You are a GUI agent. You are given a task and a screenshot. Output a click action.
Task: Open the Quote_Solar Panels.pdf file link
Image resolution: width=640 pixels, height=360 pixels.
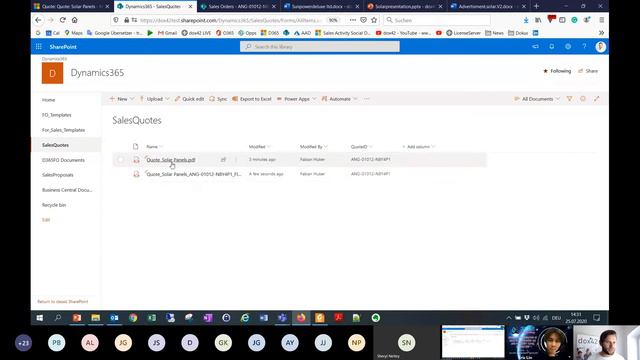tap(171, 160)
